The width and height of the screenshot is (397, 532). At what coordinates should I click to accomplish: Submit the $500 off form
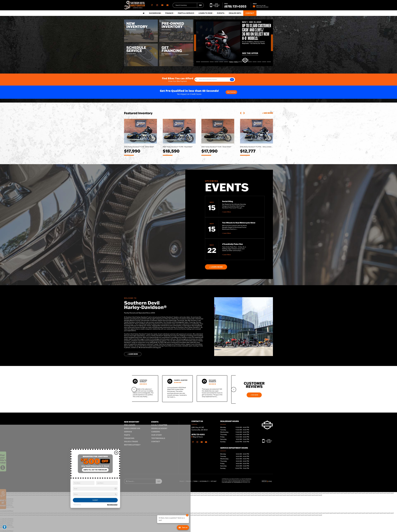[x=95, y=500]
